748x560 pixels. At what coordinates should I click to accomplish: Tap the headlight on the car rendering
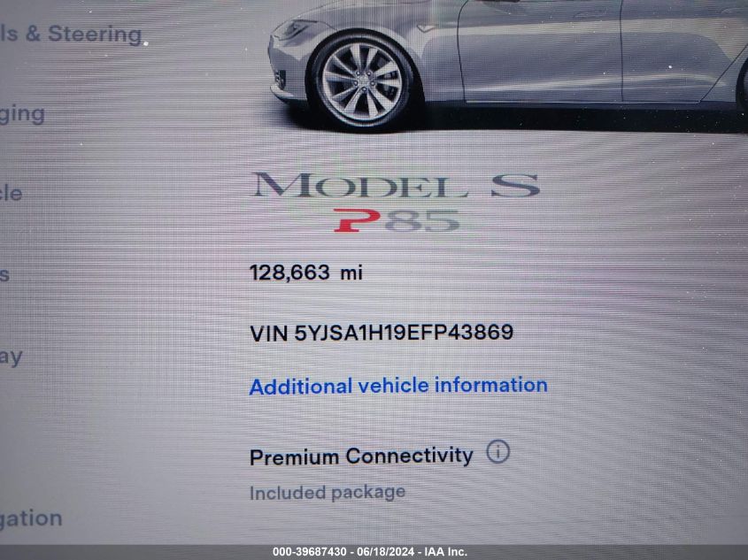(x=295, y=29)
